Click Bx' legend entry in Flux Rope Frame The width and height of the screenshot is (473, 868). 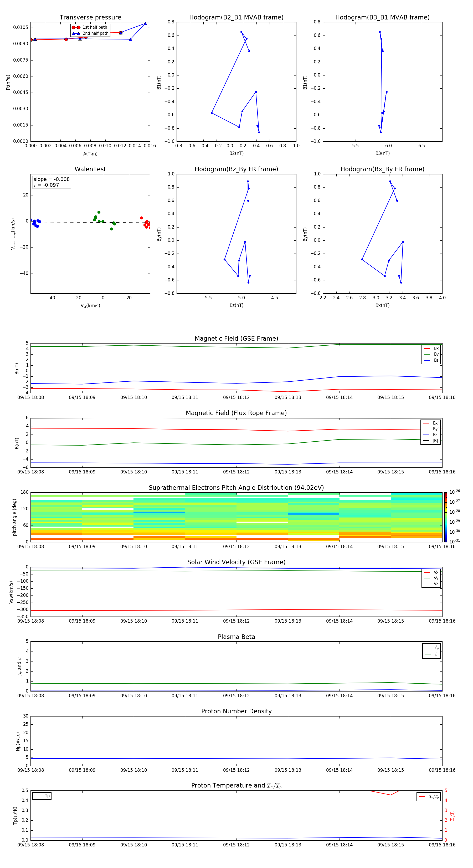point(431,423)
